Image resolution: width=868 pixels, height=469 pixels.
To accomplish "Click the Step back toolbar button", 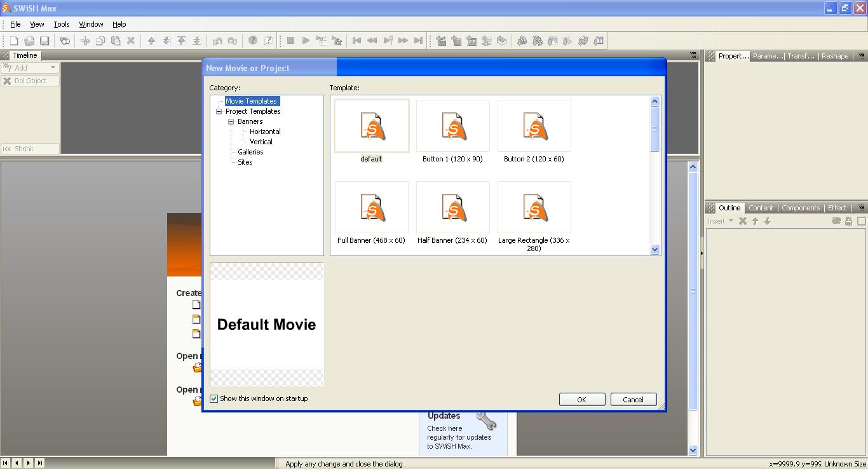I will pyautogui.click(x=372, y=41).
